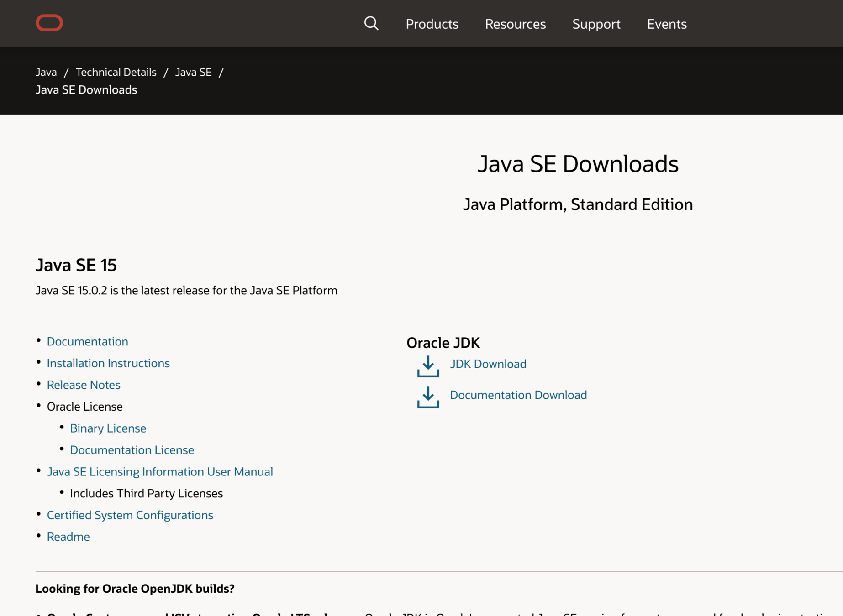843x616 pixels.
Task: Click the Oracle JDK heading
Action: tap(443, 343)
